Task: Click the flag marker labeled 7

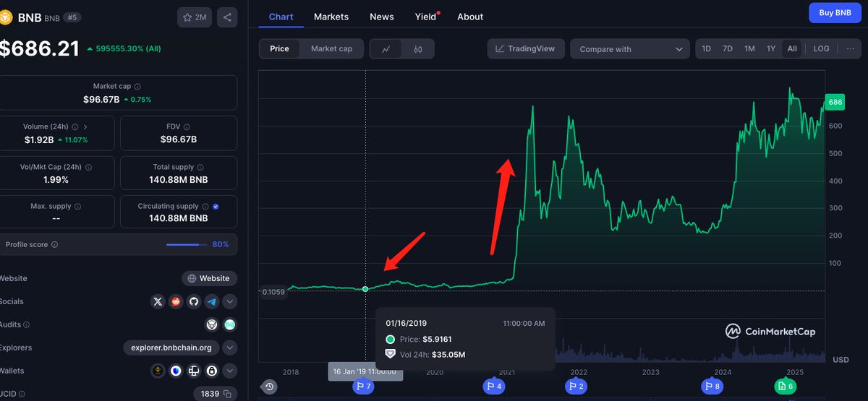Action: click(363, 387)
